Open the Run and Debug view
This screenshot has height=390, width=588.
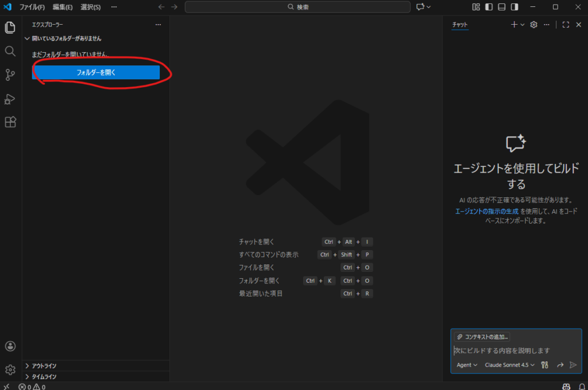coord(10,99)
